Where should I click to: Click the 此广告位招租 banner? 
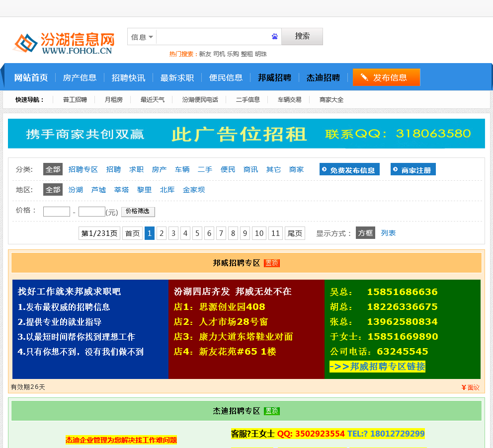click(x=246, y=134)
